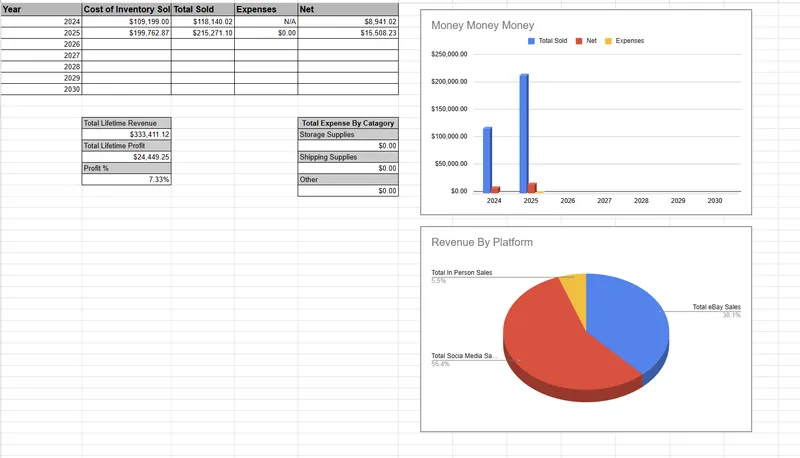Click the 2026 year cell
800x458 pixels.
click(41, 44)
